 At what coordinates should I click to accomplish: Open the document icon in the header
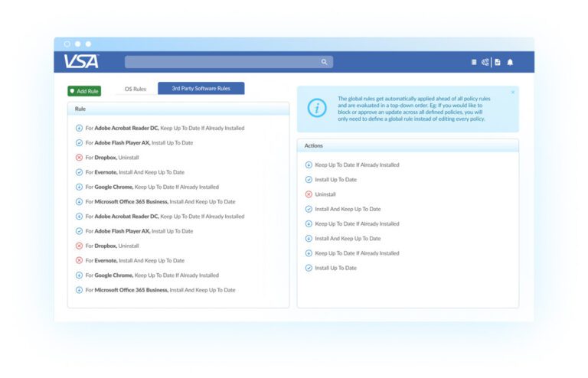498,62
